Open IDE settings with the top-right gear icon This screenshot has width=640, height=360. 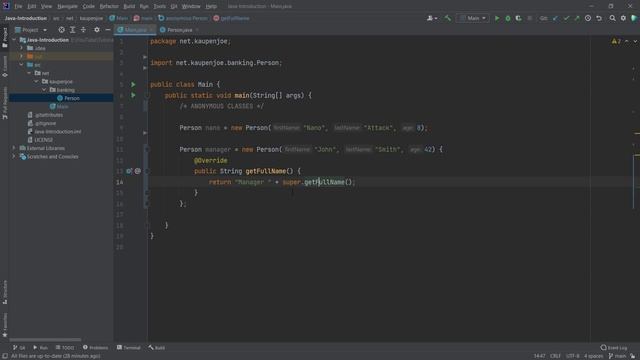click(x=623, y=18)
